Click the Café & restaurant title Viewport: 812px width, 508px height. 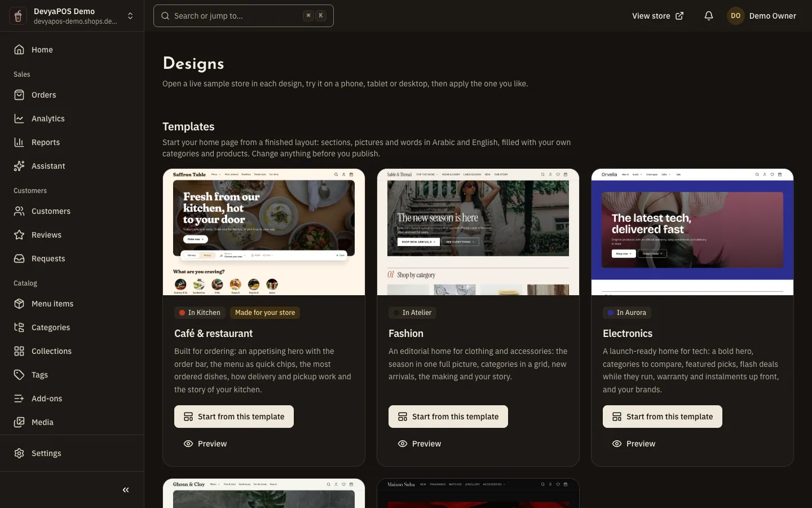pos(213,334)
